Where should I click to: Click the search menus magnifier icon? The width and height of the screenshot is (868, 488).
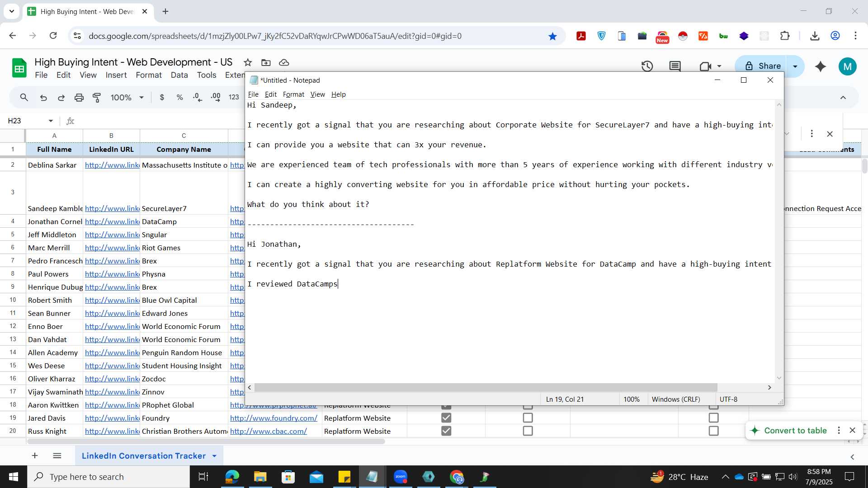click(x=24, y=97)
